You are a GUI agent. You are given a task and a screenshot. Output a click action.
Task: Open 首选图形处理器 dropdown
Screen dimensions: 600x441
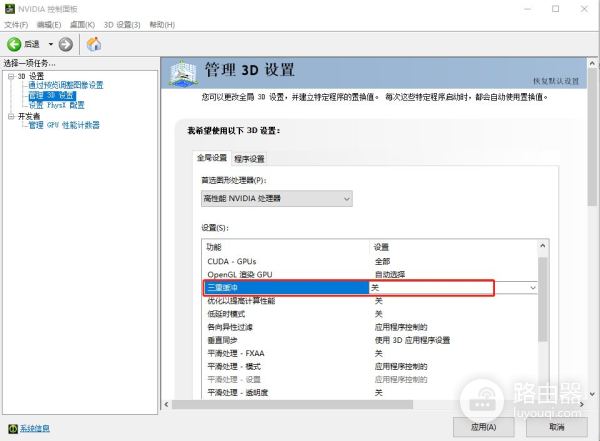[x=277, y=199]
